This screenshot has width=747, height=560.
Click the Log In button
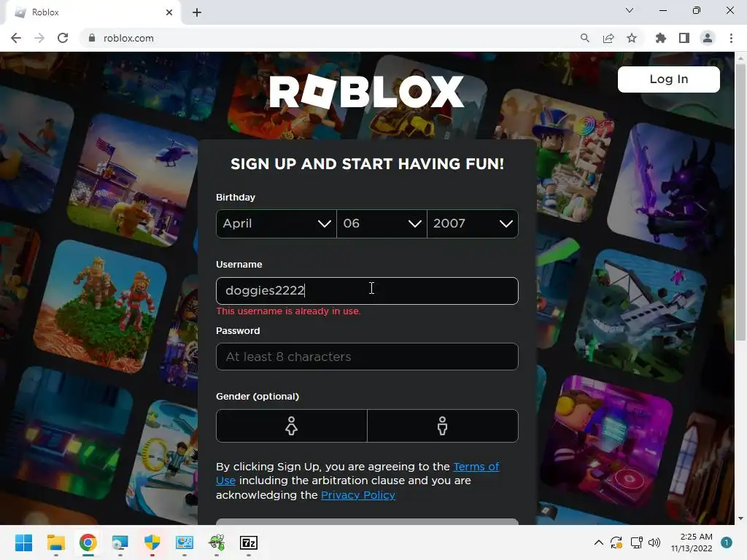click(x=668, y=79)
